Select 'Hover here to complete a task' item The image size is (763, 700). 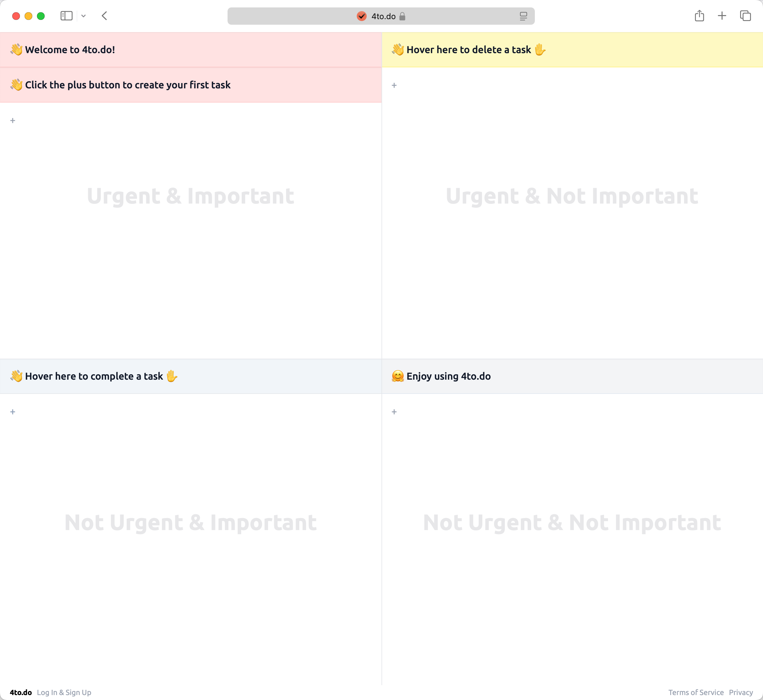click(x=94, y=376)
